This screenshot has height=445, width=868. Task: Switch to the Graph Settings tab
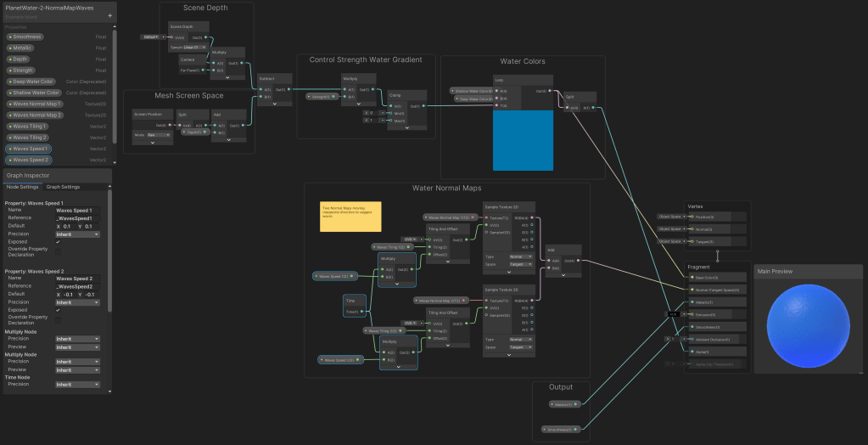[63, 187]
